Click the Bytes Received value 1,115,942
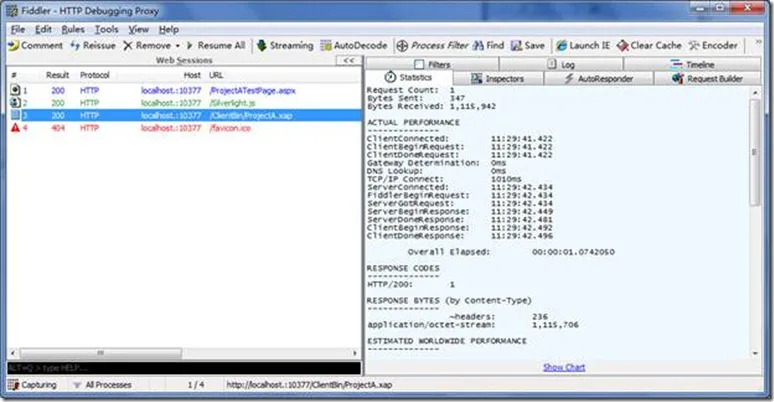 pos(472,106)
